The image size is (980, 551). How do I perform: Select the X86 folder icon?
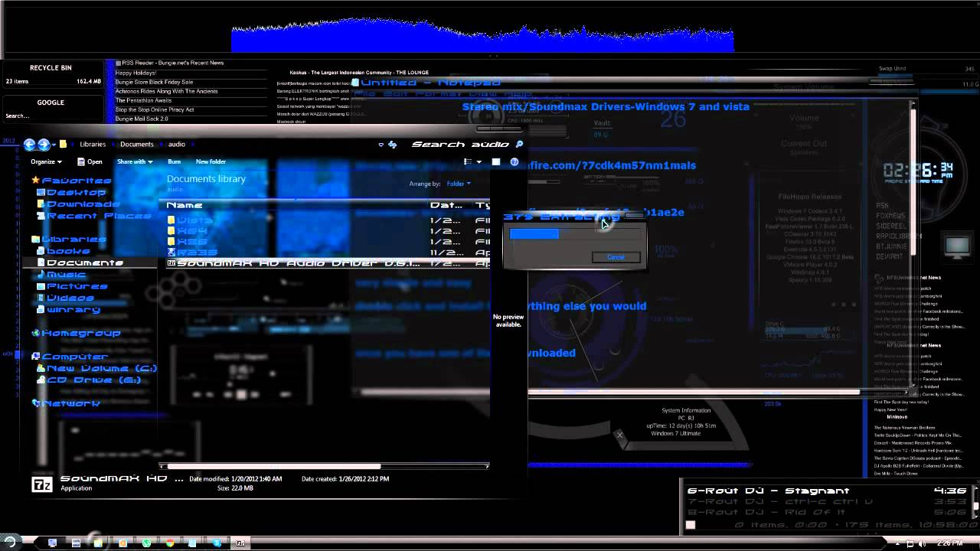tap(171, 242)
